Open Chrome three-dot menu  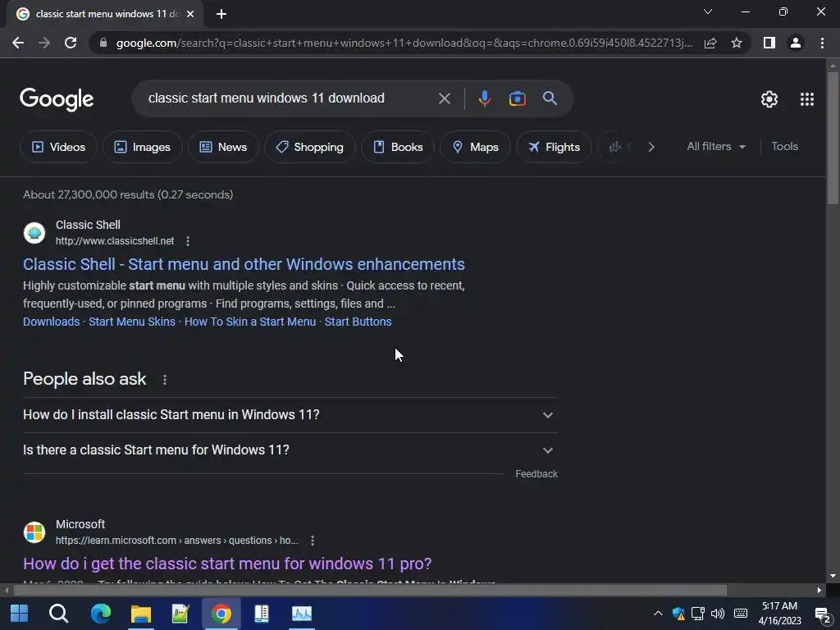click(x=822, y=43)
